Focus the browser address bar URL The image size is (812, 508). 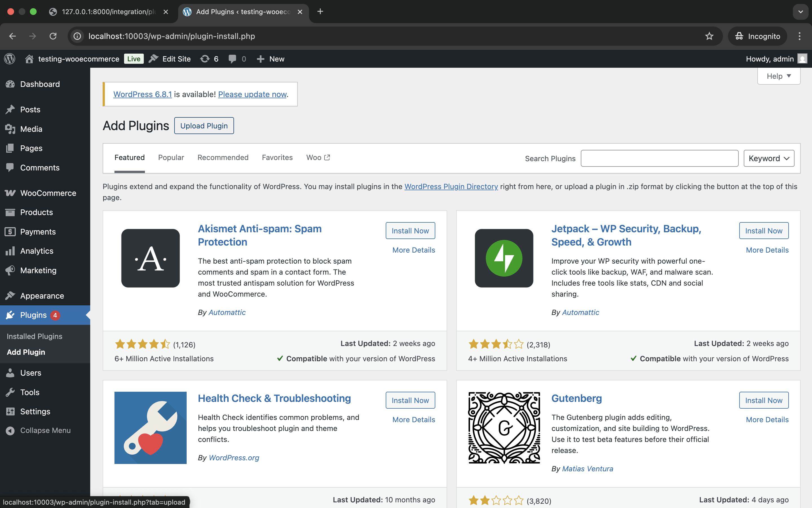(x=171, y=36)
